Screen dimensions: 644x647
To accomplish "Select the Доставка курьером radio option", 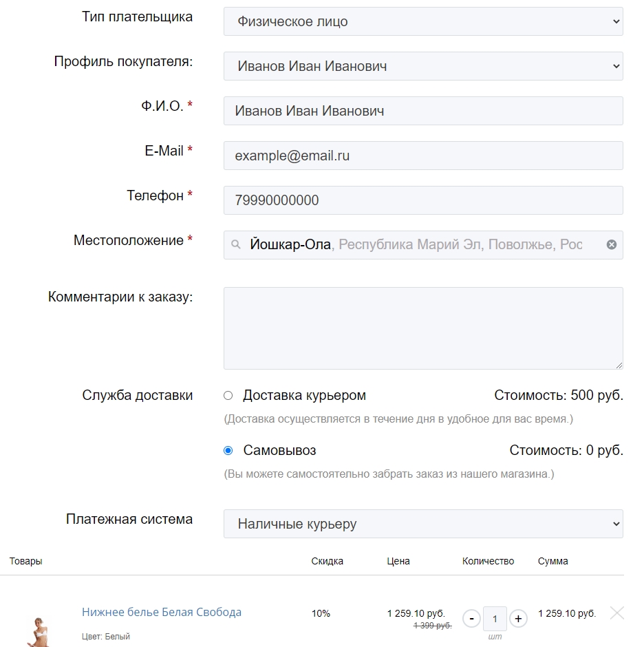I will click(x=228, y=396).
